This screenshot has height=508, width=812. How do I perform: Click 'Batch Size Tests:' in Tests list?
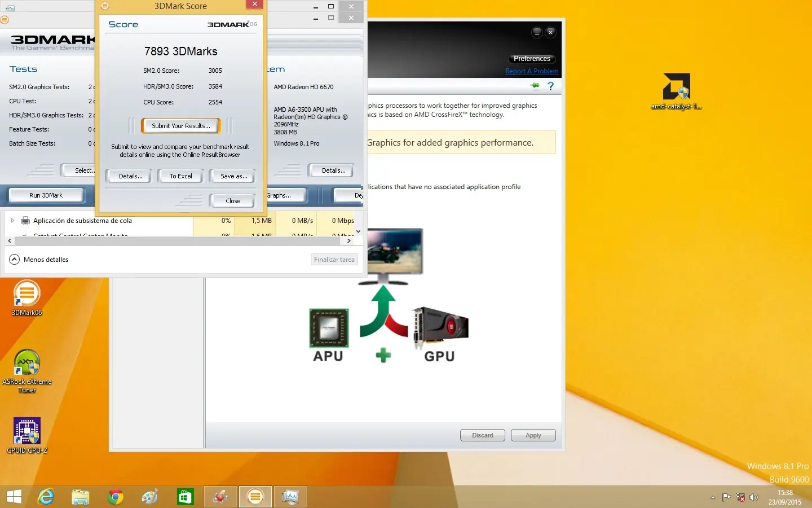32,143
